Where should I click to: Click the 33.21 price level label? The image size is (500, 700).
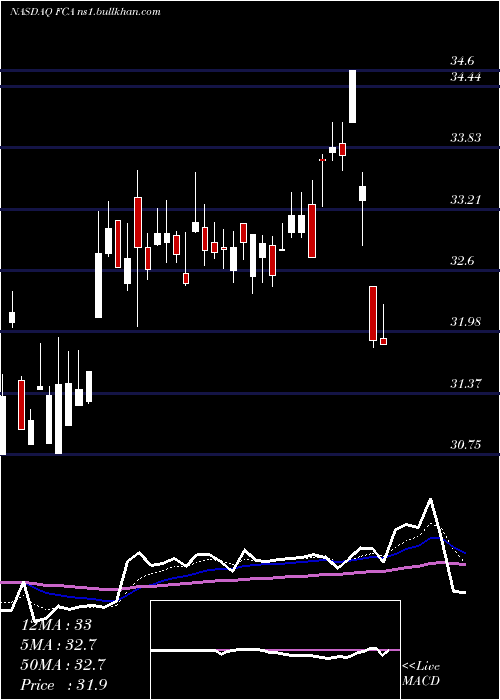pos(466,200)
